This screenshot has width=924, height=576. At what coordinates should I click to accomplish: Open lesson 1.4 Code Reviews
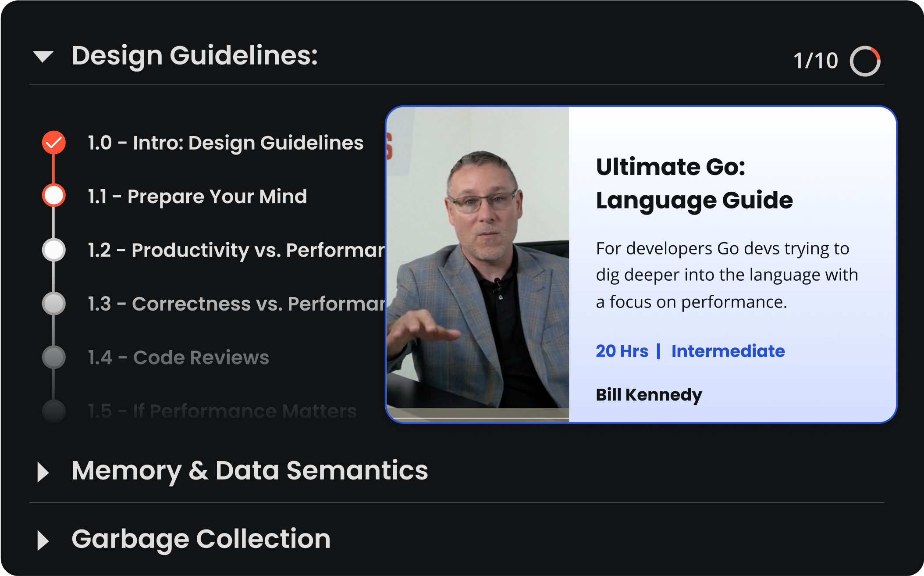pos(178,358)
